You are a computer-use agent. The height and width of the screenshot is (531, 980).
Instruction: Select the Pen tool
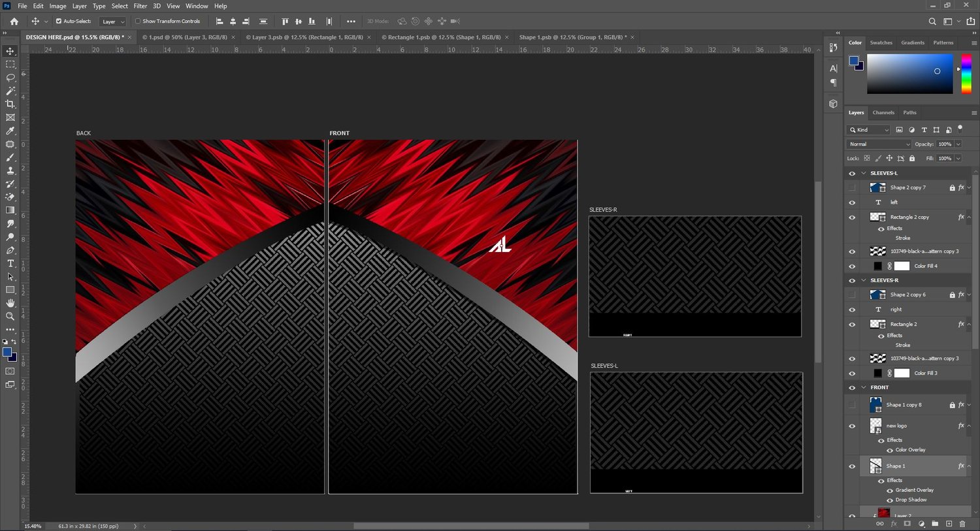click(x=10, y=250)
